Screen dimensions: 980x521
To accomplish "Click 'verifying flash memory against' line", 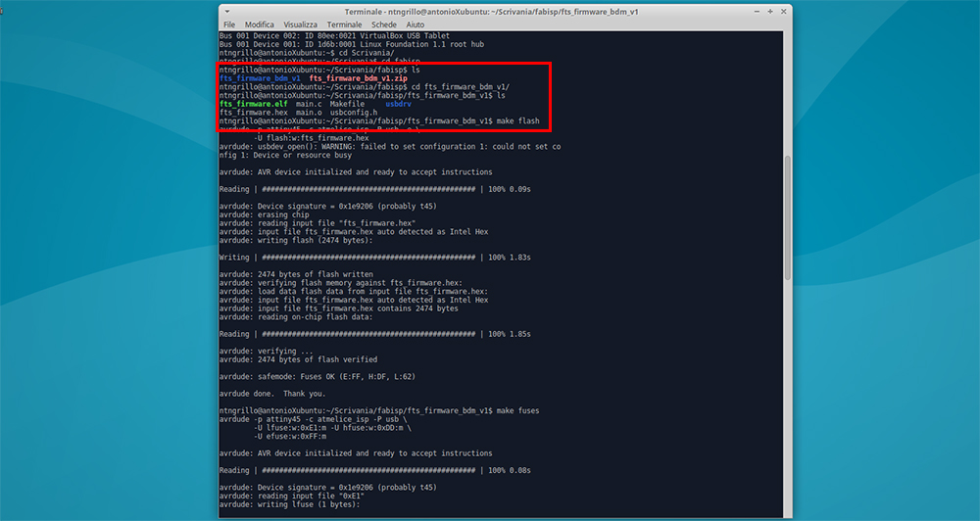I will pyautogui.click(x=341, y=283).
